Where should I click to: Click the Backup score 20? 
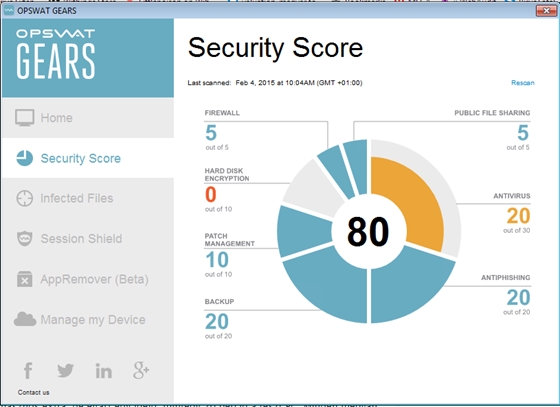click(x=217, y=321)
